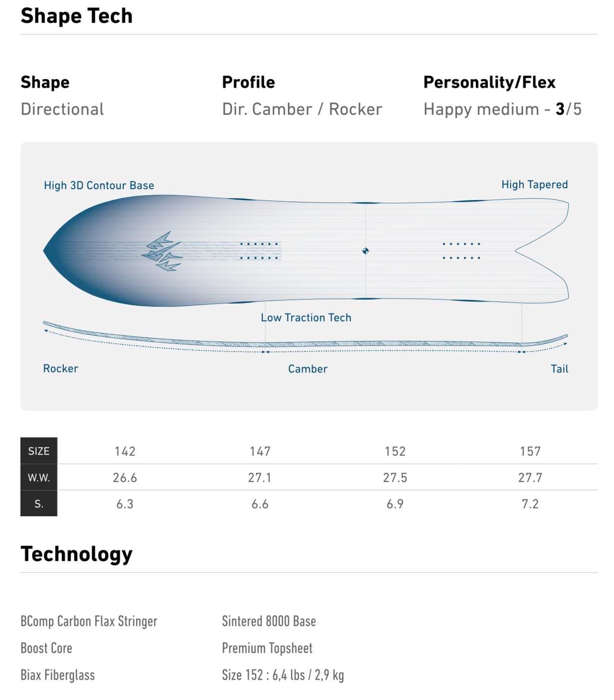Click the High 3D Contour Base label
The height and width of the screenshot is (700, 614).
point(99,185)
